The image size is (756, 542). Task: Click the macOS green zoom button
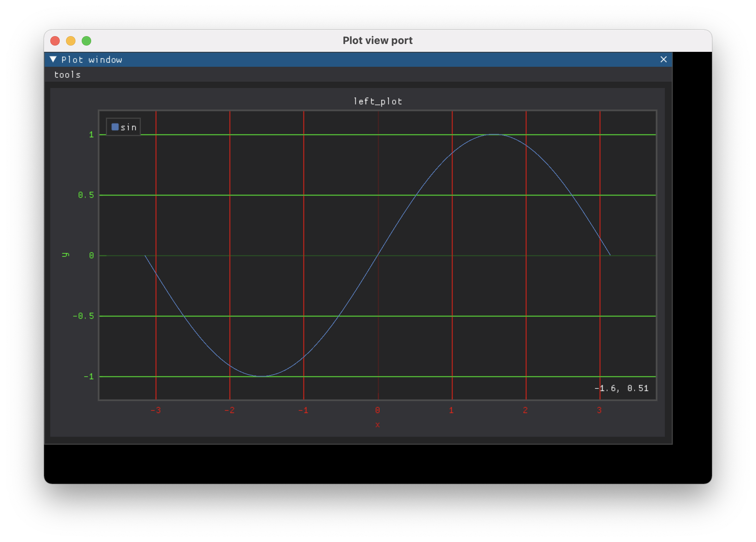coord(86,41)
